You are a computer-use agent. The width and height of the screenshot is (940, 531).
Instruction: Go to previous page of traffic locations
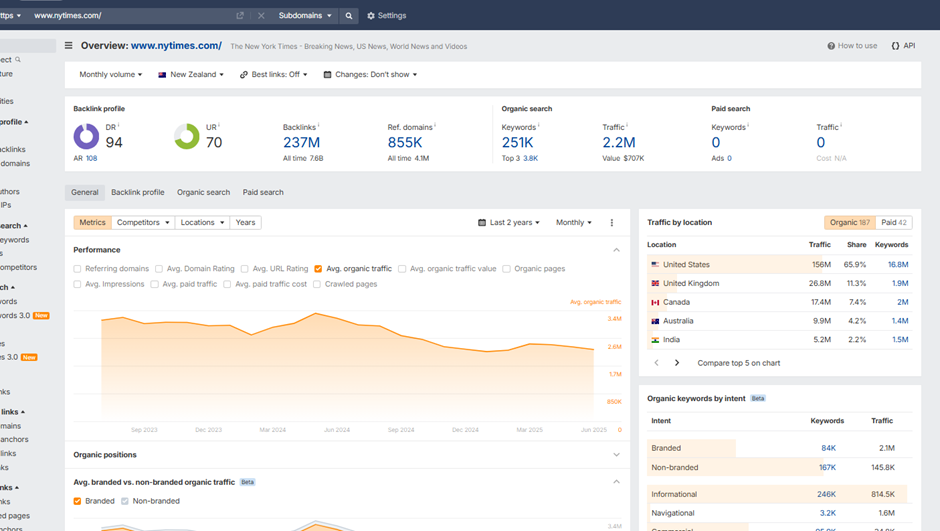point(656,363)
